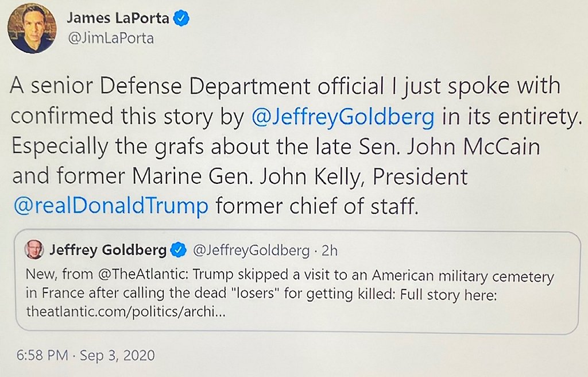Image resolution: width=588 pixels, height=377 pixels.
Task: Open Jeffrey Goldberg's small avatar in quoted tweet
Action: tap(34, 250)
